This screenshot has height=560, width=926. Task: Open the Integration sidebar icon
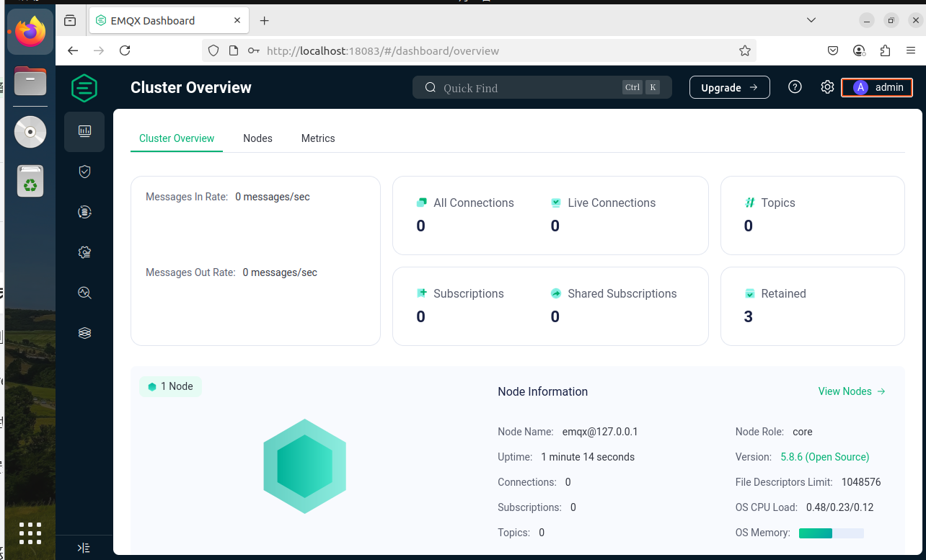(x=84, y=212)
